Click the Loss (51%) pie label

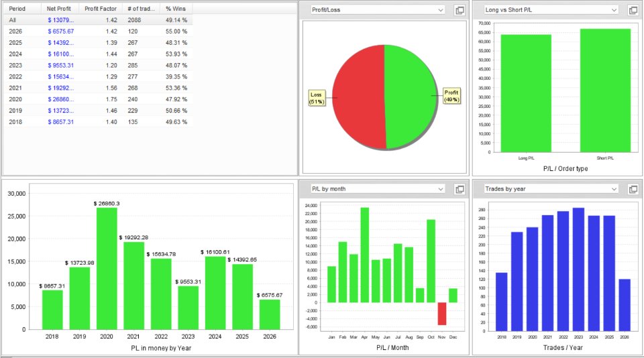tap(317, 98)
